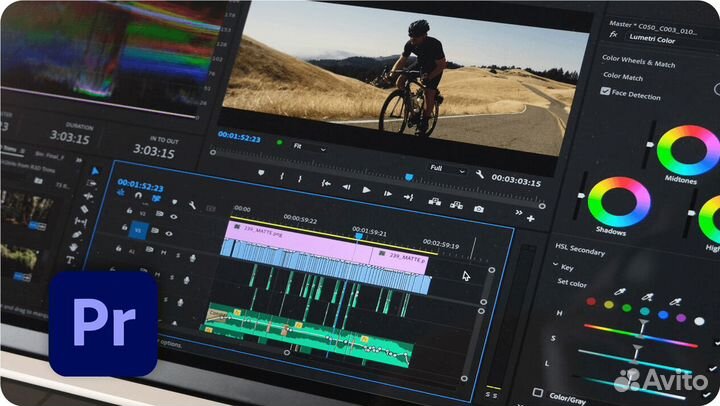
Task: Select the Selection tool arrow in toolbar
Action: (x=95, y=171)
